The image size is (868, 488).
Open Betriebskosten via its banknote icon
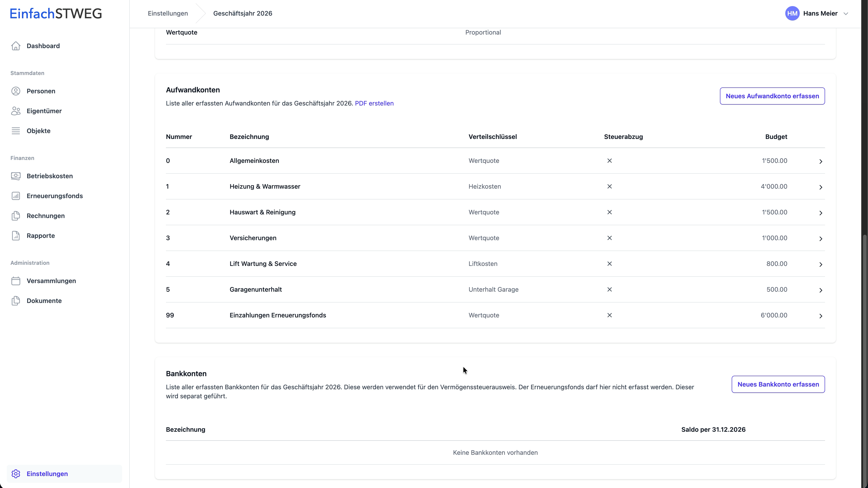16,176
